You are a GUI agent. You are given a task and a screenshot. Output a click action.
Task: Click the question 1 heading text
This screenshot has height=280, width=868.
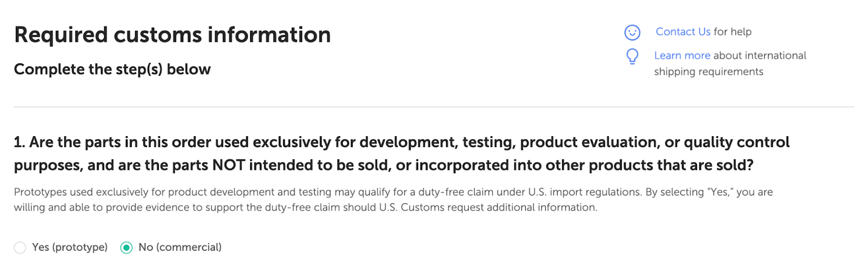pos(401,154)
